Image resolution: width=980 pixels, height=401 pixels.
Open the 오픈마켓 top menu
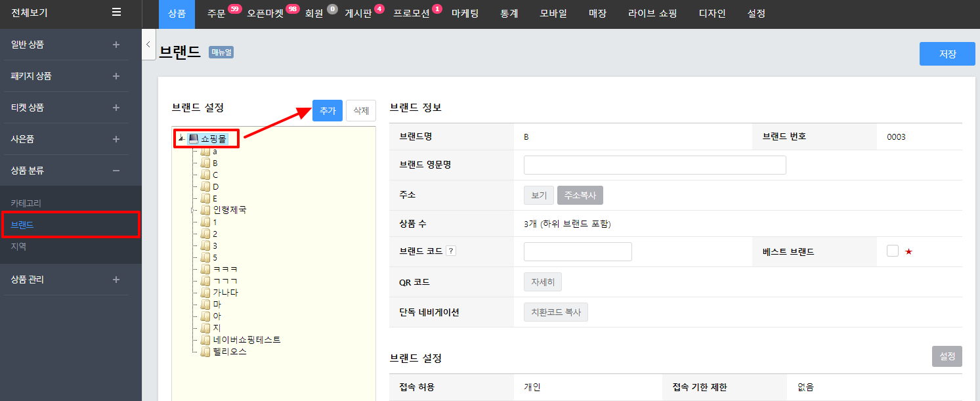click(265, 14)
